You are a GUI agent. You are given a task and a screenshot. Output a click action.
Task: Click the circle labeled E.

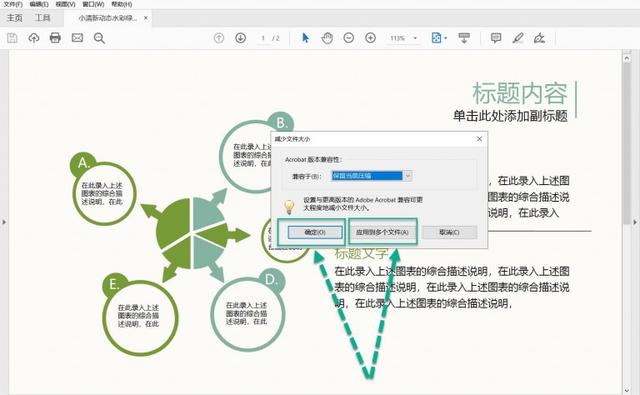[140, 317]
